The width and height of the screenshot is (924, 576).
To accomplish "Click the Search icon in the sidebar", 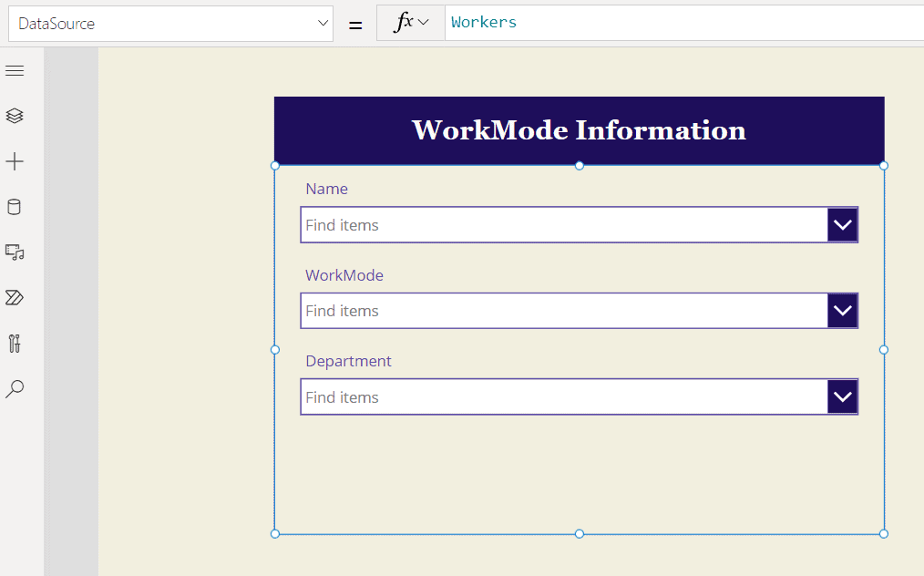I will (15, 389).
